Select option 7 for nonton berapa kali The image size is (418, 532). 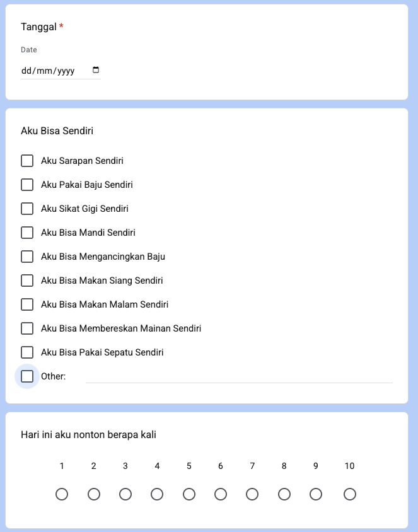pyautogui.click(x=252, y=494)
